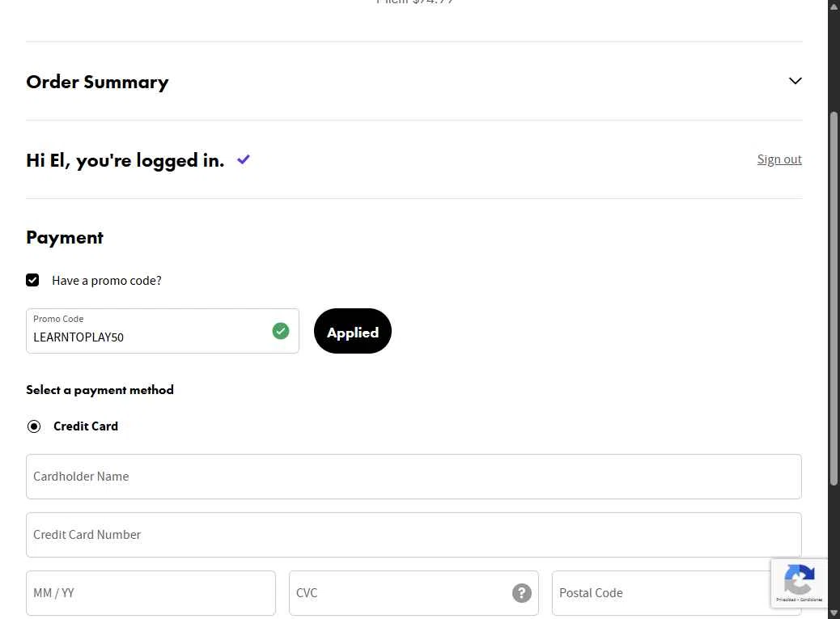Focus the Credit Card Number field
840x619 pixels.
pos(414,535)
